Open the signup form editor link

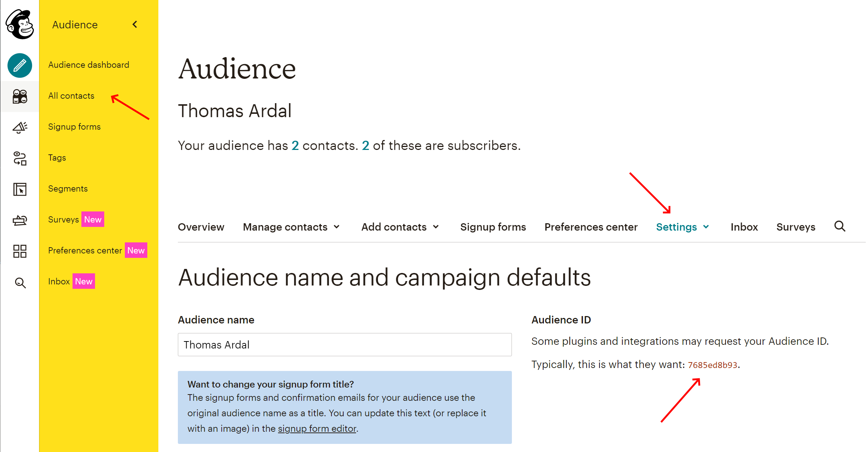tap(317, 428)
